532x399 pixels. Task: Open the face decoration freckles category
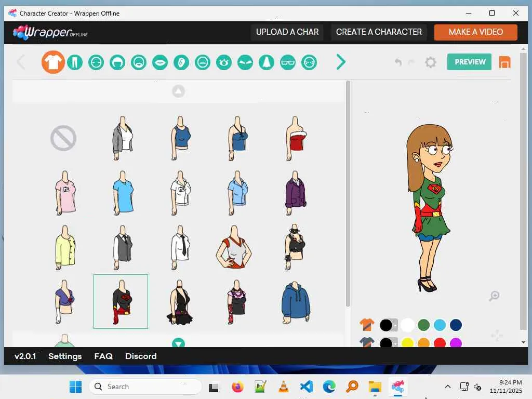click(309, 62)
